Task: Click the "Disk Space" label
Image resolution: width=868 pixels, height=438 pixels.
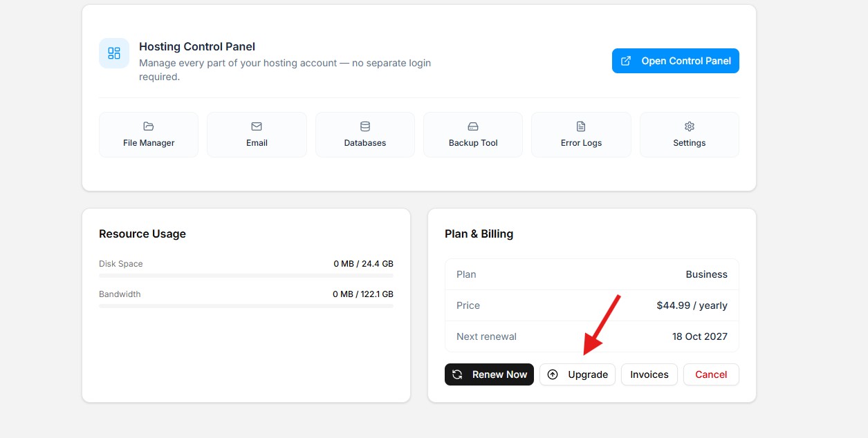Action: 121,264
